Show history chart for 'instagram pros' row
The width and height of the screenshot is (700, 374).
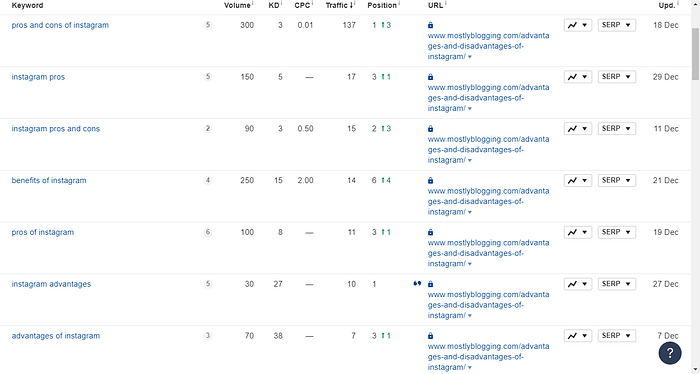578,77
